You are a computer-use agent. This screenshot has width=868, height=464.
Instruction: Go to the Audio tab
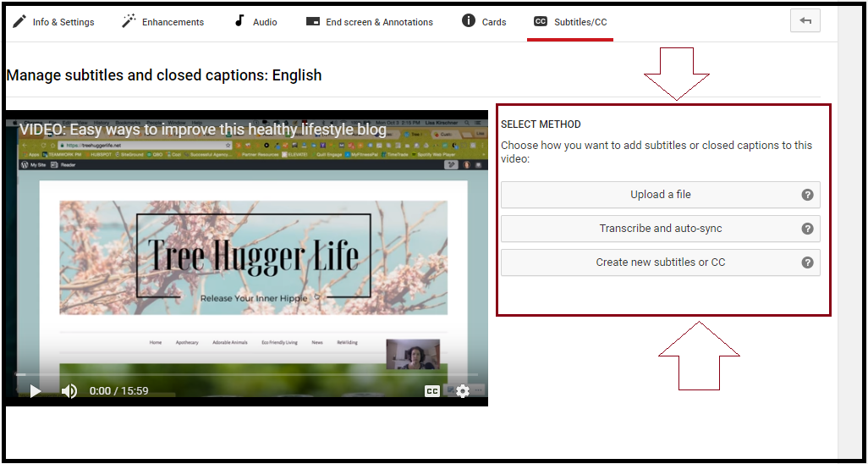[255, 22]
